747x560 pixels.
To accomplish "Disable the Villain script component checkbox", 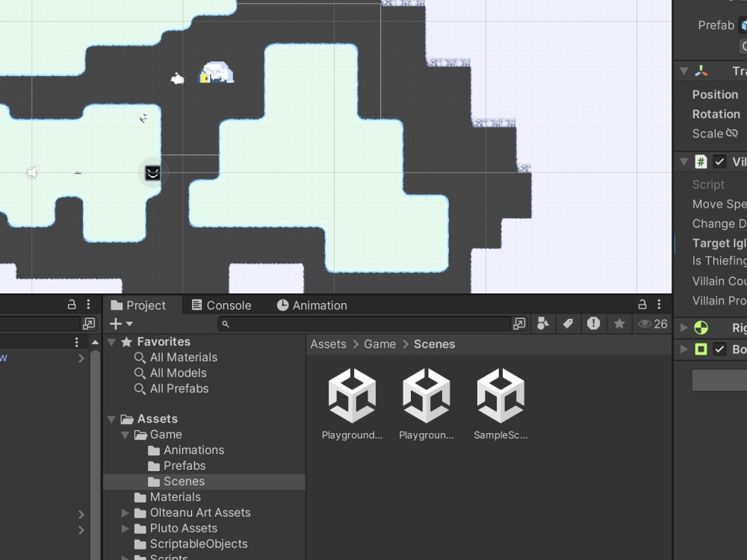I will 719,162.
